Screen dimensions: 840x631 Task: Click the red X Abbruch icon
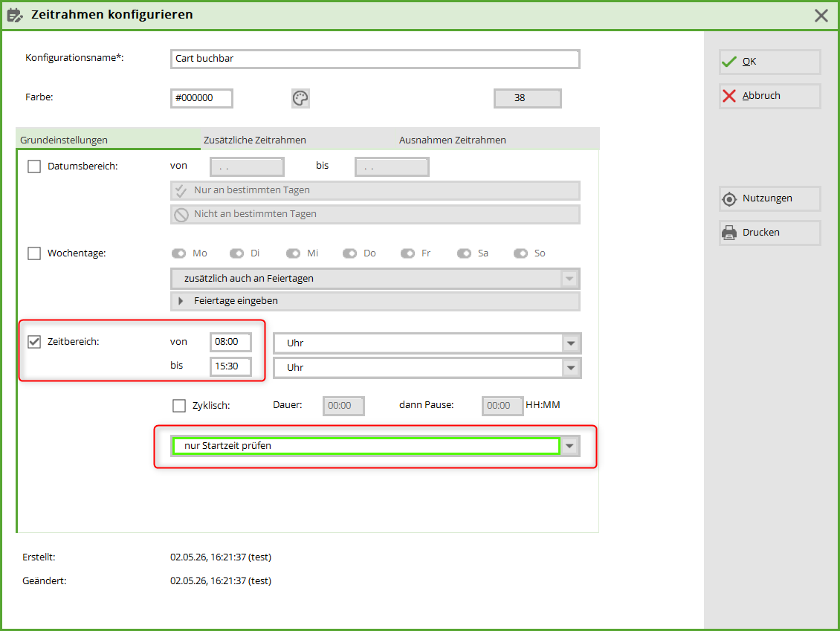click(x=729, y=96)
